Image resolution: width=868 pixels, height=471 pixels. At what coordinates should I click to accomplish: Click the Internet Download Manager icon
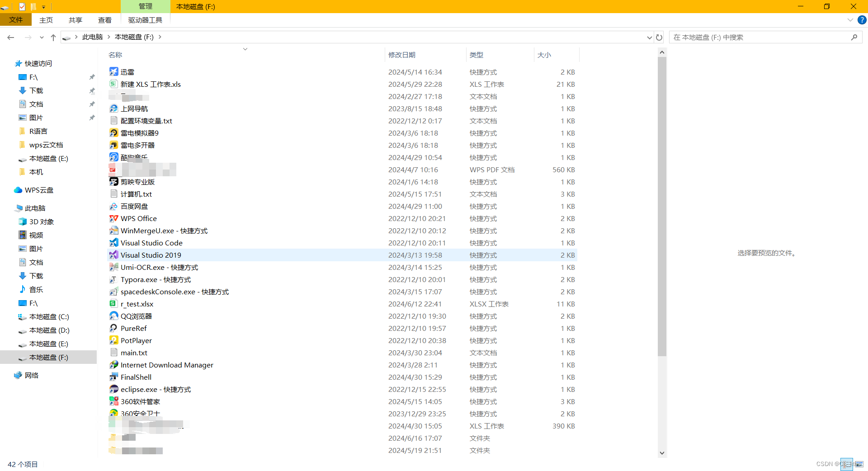pyautogui.click(x=113, y=365)
